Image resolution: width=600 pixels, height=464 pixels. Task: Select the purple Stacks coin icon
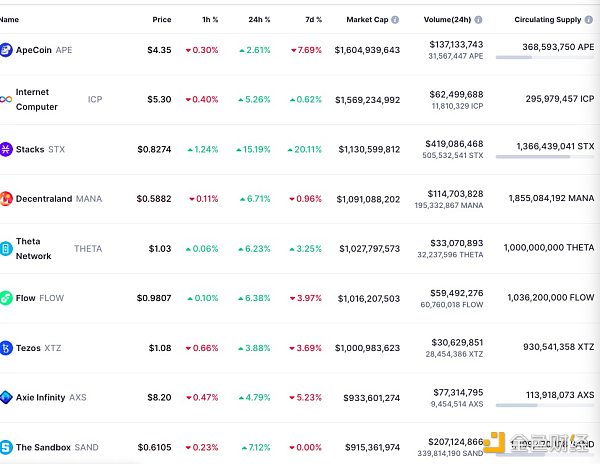pos(6,149)
